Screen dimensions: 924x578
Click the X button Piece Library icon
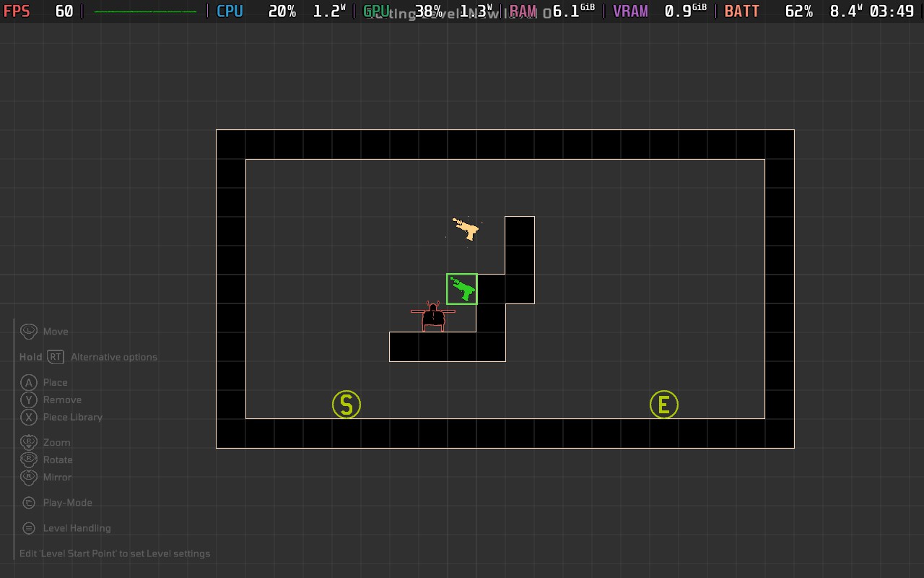click(29, 417)
